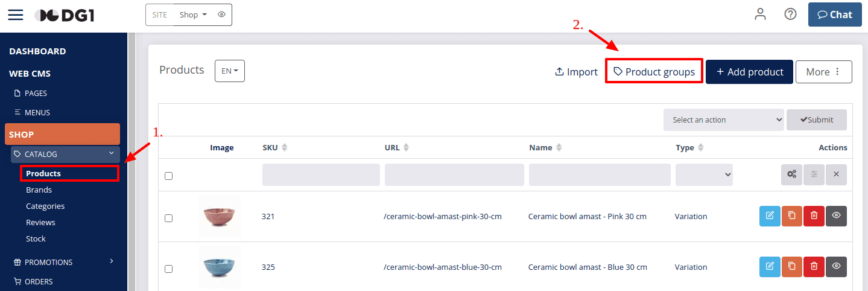Open Categories in the catalog menu

[x=45, y=206]
